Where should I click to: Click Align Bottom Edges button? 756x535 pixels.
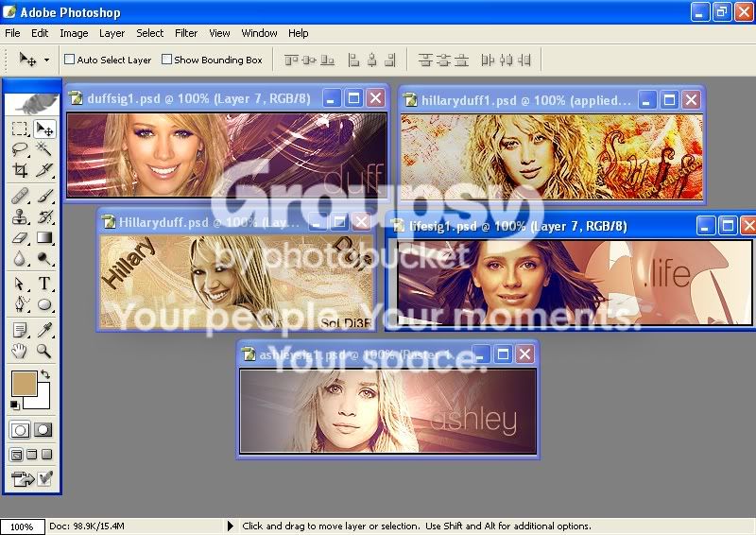327,60
